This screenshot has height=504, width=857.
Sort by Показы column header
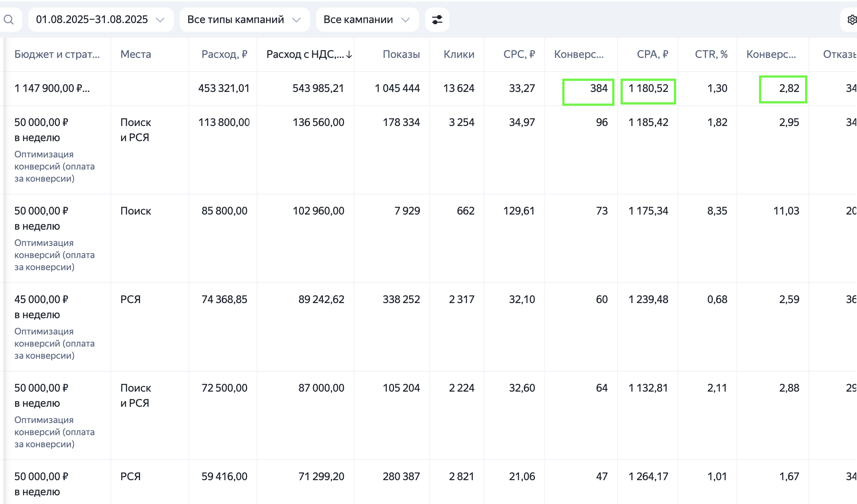coord(401,54)
